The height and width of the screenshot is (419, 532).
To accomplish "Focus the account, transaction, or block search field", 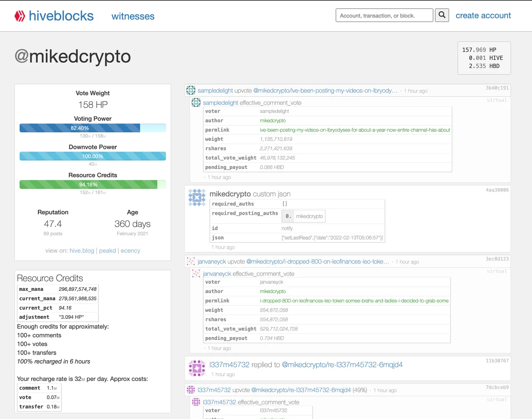I will coord(384,15).
